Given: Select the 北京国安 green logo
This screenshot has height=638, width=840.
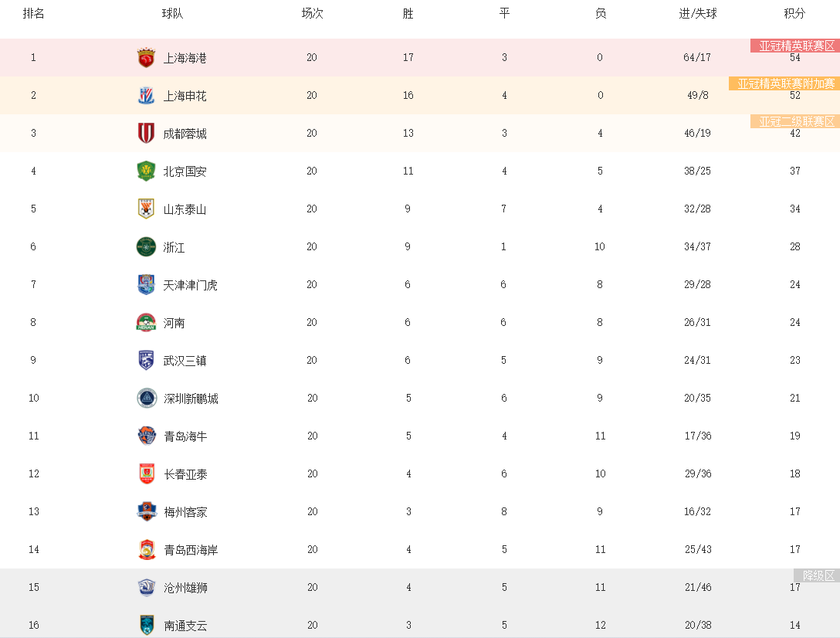Looking at the screenshot, I should 146,171.
